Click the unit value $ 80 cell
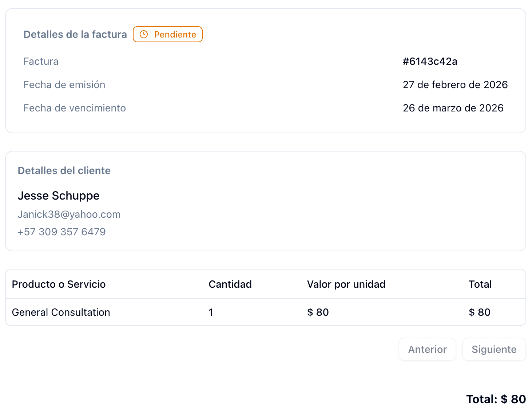532x413 pixels. [318, 312]
